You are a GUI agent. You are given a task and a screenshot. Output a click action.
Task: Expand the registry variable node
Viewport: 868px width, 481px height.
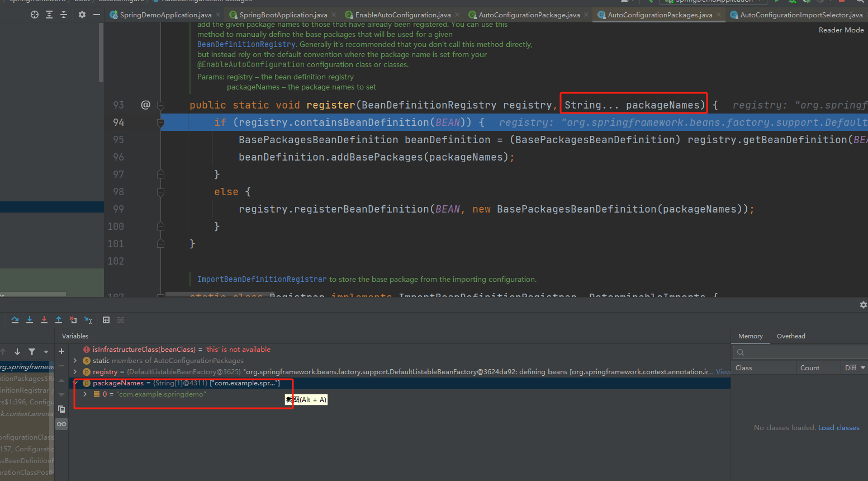[75, 372]
